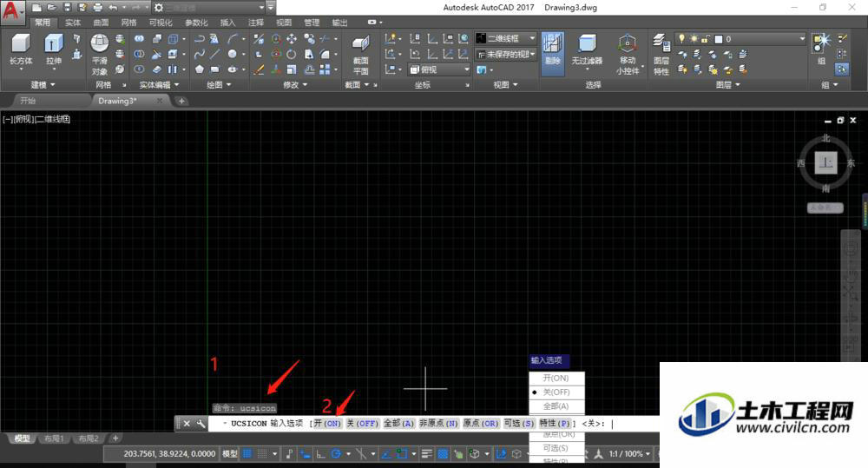
Task: Select the polygon tool in 绘图 panel
Action: pos(200,69)
